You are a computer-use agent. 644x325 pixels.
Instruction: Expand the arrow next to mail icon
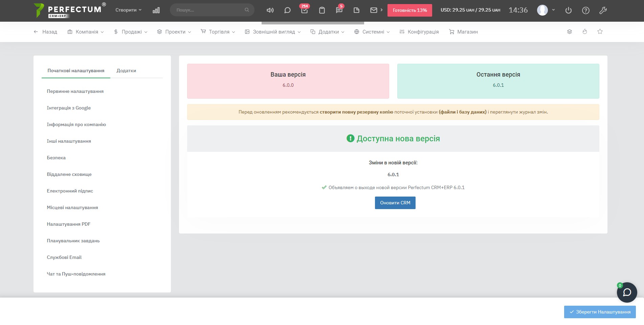(381, 10)
